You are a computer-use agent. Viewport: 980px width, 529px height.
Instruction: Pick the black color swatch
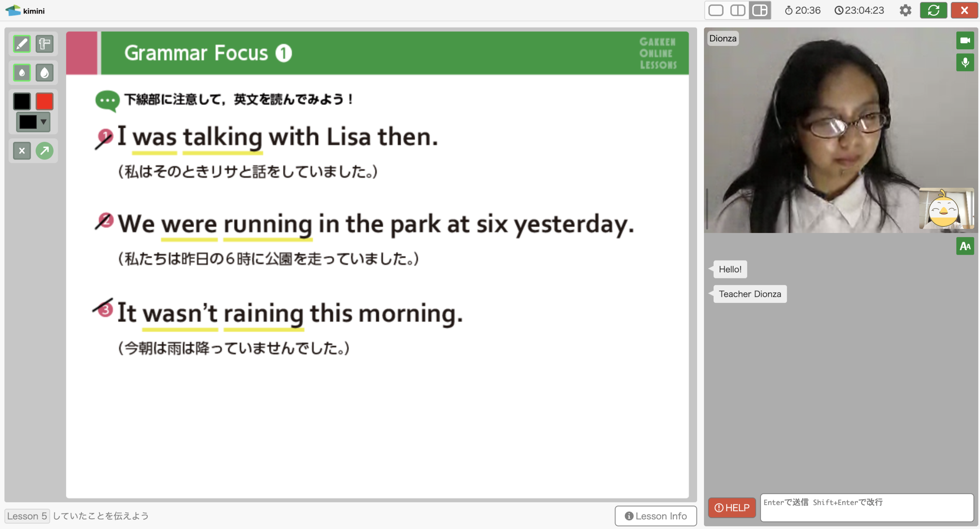22,101
